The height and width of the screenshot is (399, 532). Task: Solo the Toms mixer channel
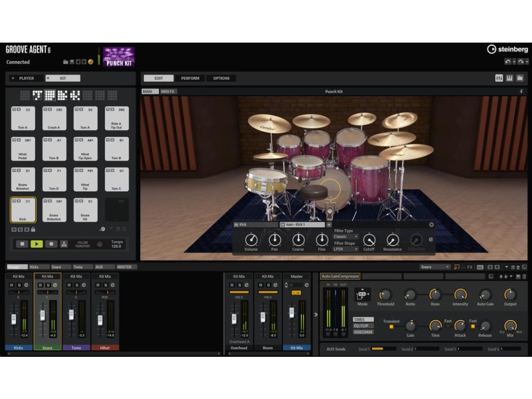(x=76, y=285)
